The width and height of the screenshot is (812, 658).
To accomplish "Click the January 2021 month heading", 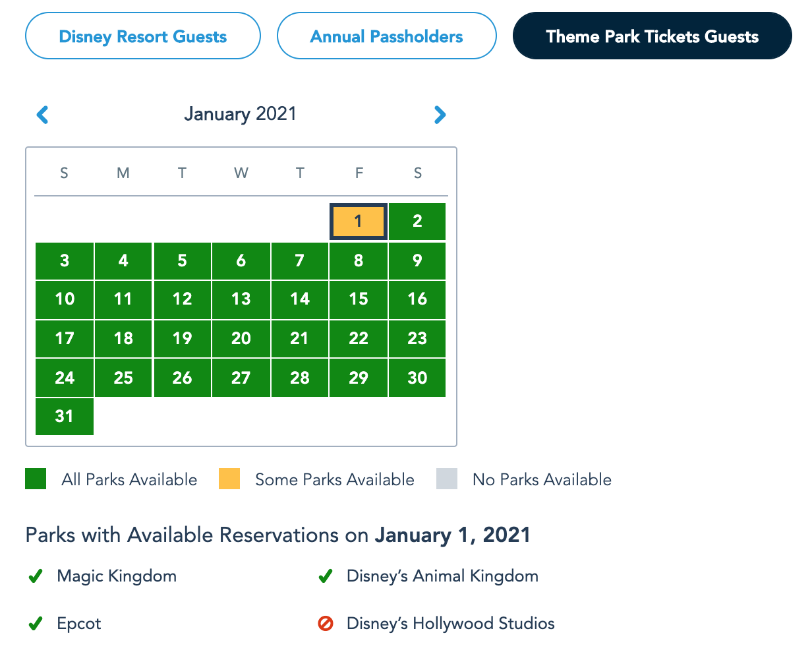I will 241,114.
